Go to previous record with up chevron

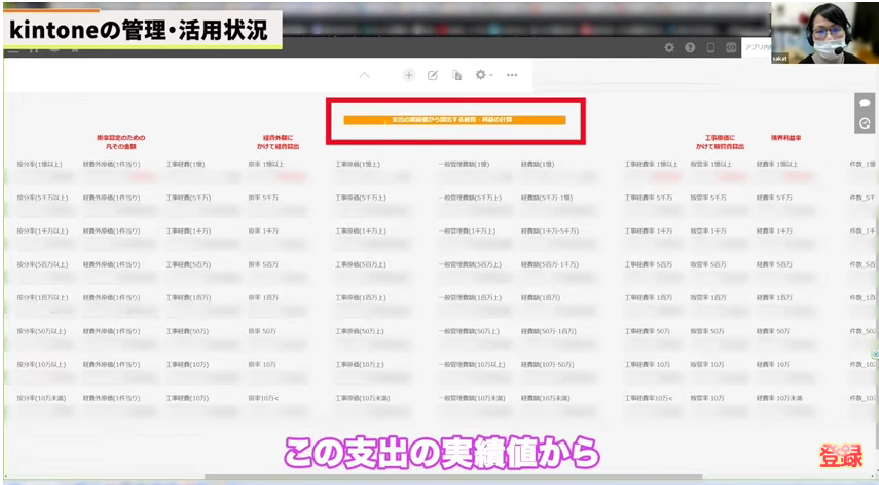pos(364,75)
